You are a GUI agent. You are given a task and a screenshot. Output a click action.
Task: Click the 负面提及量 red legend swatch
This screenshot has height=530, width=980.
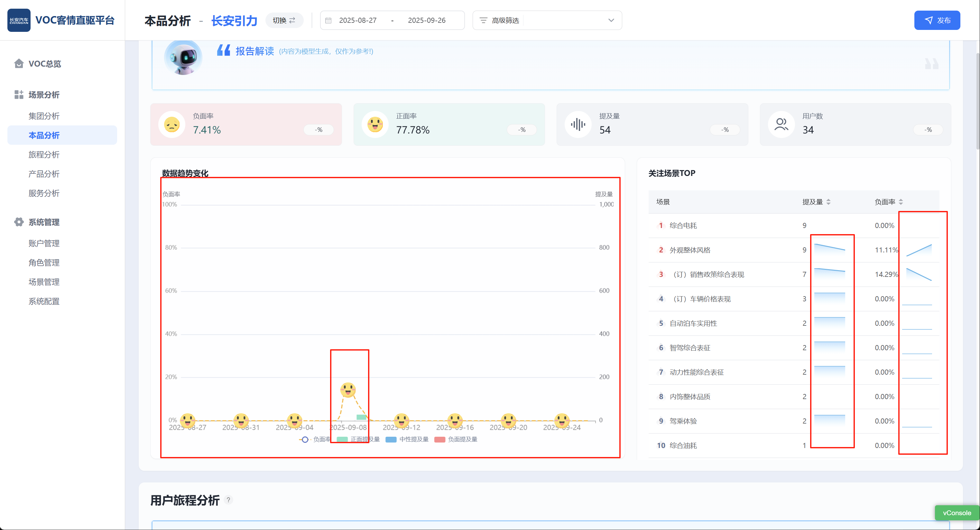(440, 440)
